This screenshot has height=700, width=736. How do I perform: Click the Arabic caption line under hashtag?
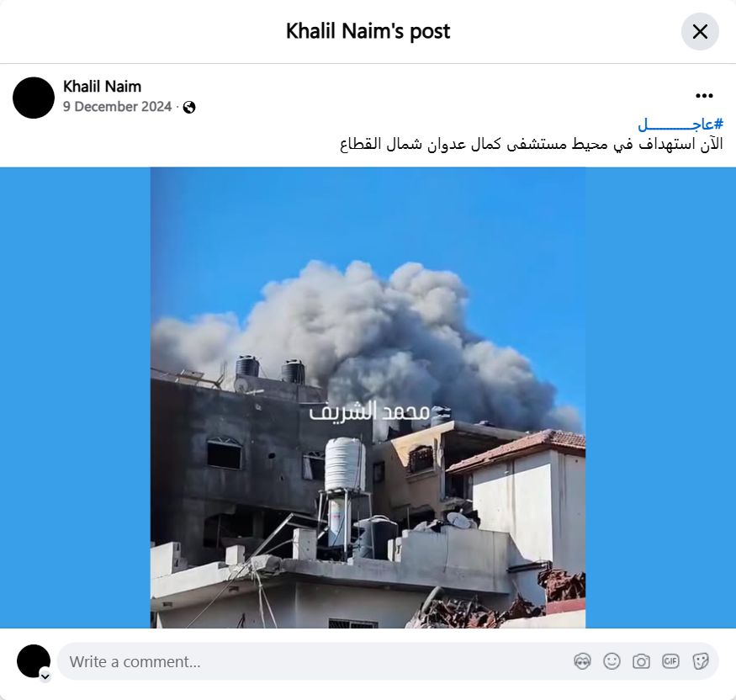click(532, 144)
